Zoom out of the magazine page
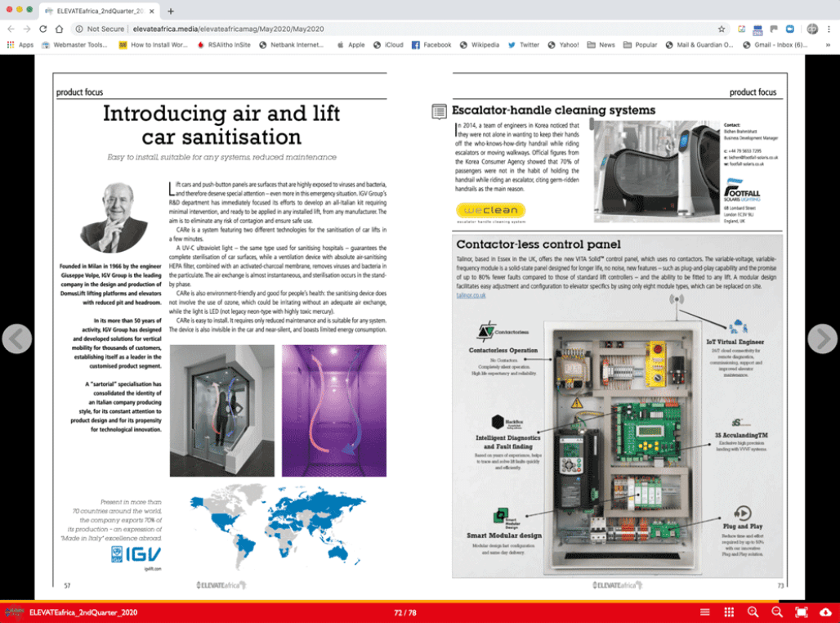 coord(777,612)
